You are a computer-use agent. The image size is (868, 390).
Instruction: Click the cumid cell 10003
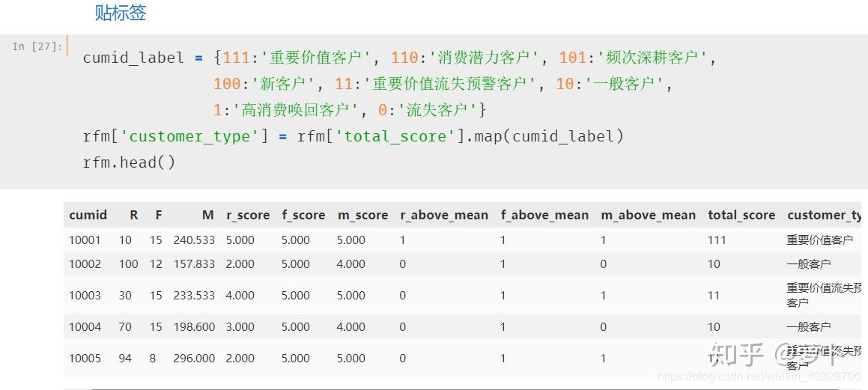[85, 296]
